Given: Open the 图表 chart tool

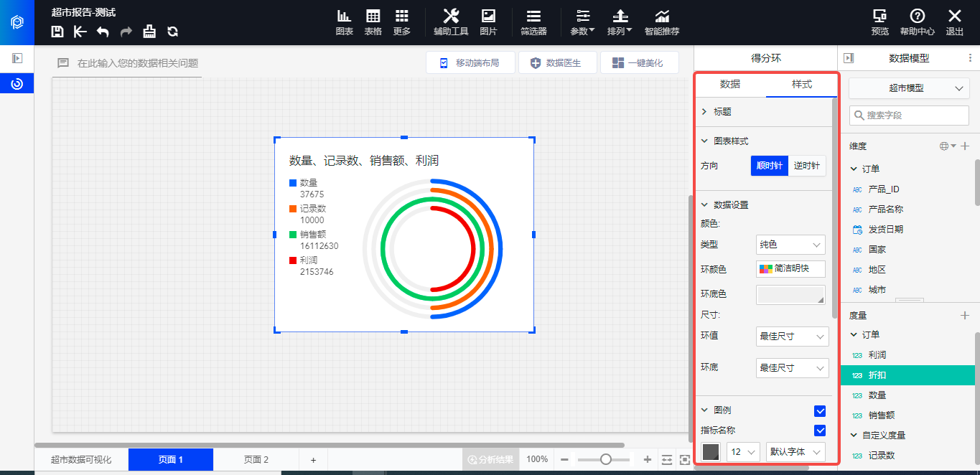Looking at the screenshot, I should pos(344,22).
